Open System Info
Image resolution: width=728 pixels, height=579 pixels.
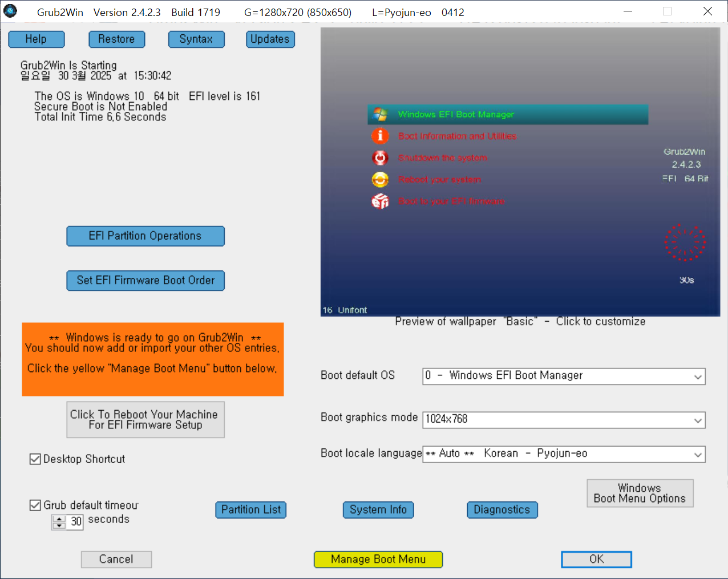click(x=378, y=510)
